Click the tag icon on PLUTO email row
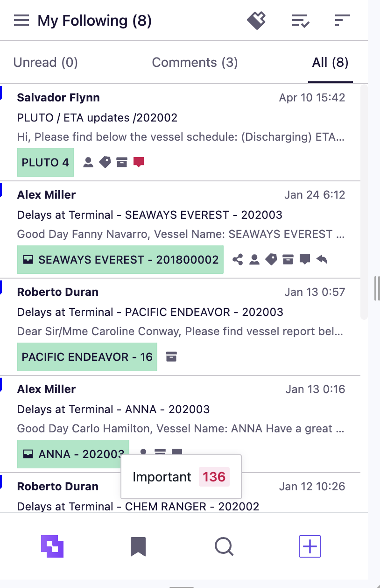Screen dimensions: 380x588 [x=105, y=162]
